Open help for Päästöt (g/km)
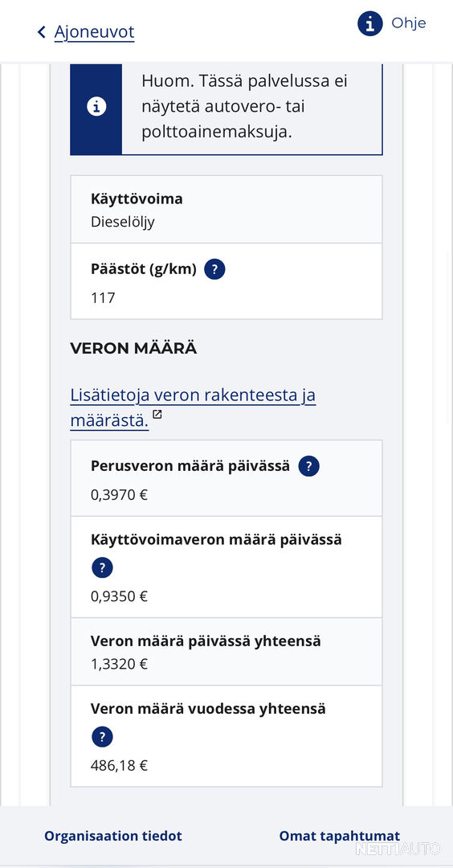The image size is (453, 868). [x=214, y=269]
